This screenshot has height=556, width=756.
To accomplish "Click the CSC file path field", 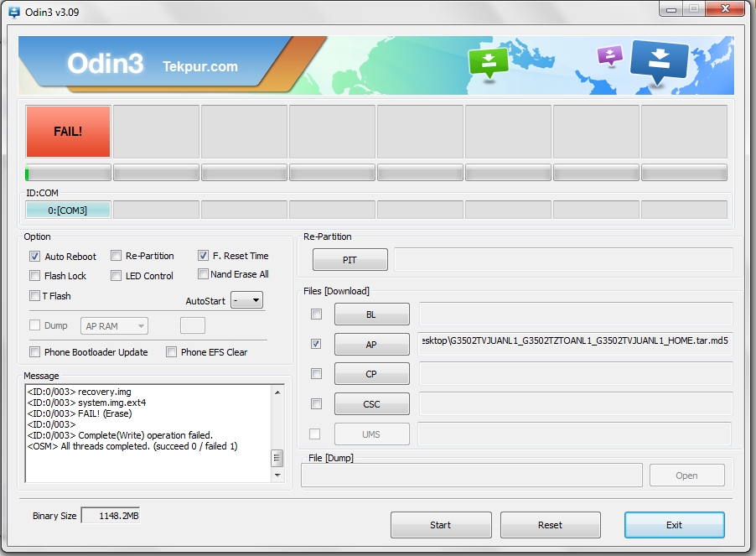I will (x=576, y=403).
